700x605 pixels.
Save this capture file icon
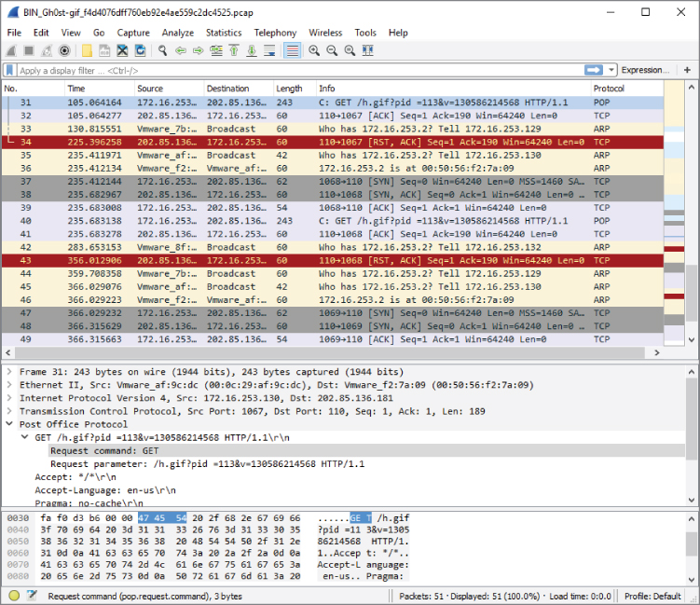click(x=104, y=50)
